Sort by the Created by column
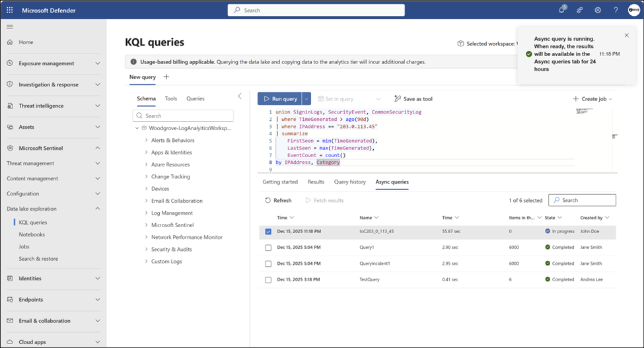 pyautogui.click(x=594, y=217)
